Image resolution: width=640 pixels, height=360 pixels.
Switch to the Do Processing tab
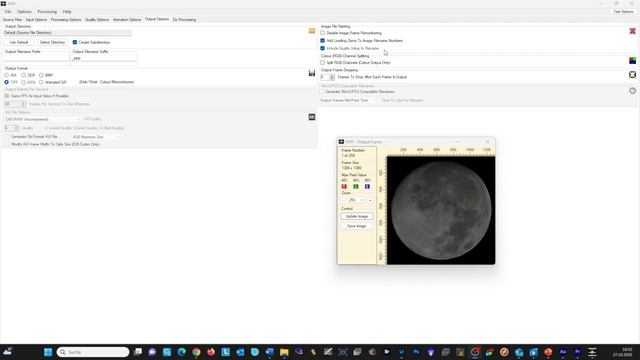tap(184, 19)
